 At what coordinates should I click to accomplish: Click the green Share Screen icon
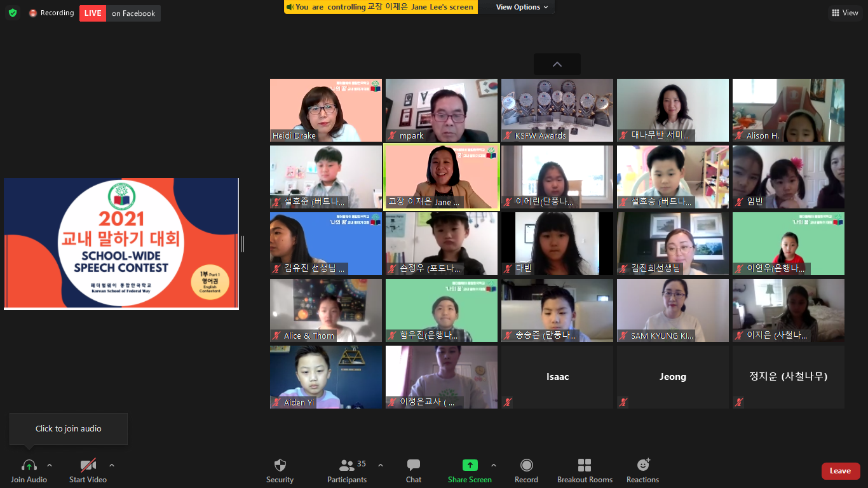[470, 465]
